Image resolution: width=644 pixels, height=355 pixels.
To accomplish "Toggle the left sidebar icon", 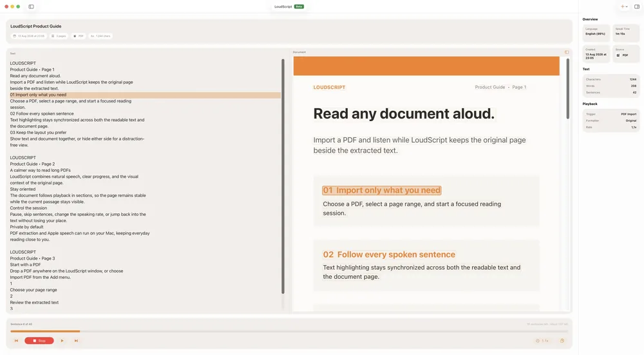I will [31, 6].
